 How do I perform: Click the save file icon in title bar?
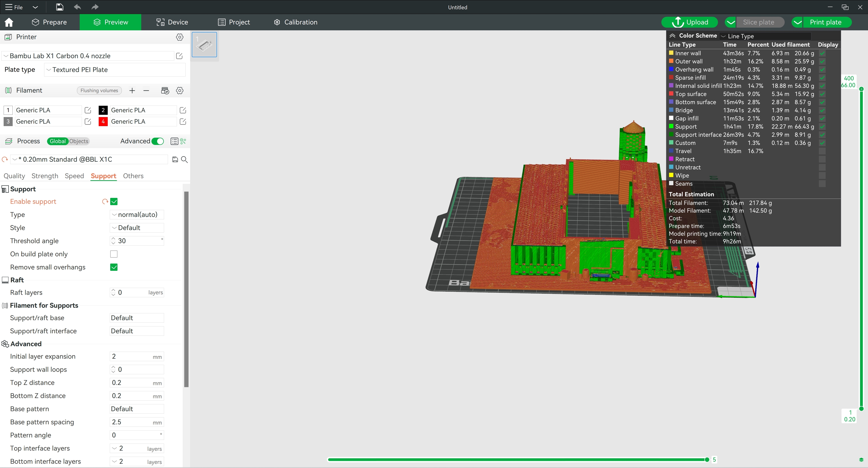pos(60,7)
